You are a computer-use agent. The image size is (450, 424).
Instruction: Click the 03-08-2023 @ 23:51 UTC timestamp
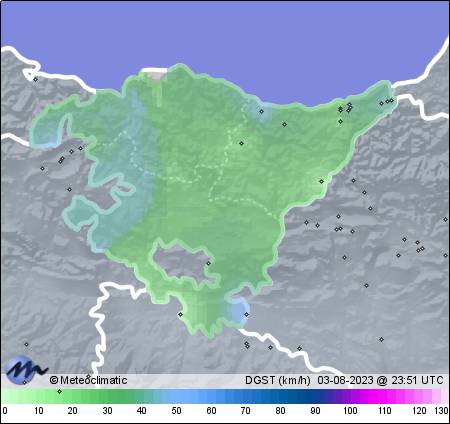(380, 380)
